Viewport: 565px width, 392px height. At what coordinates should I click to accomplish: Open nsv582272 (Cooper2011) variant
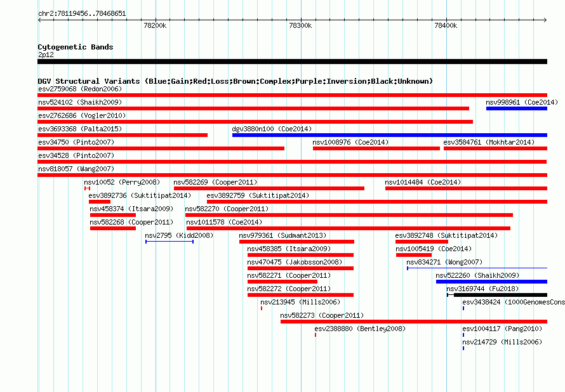pyautogui.click(x=289, y=289)
